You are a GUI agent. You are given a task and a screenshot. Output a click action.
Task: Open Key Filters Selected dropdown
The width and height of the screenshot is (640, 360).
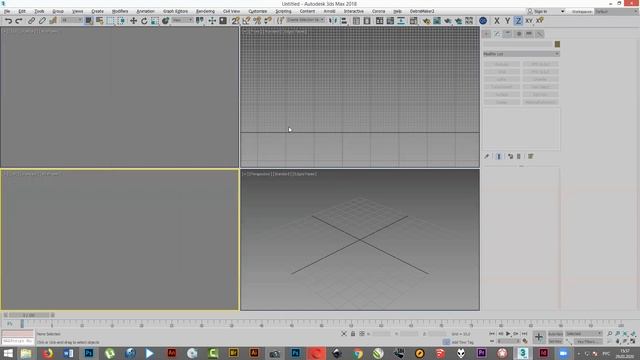click(x=584, y=334)
